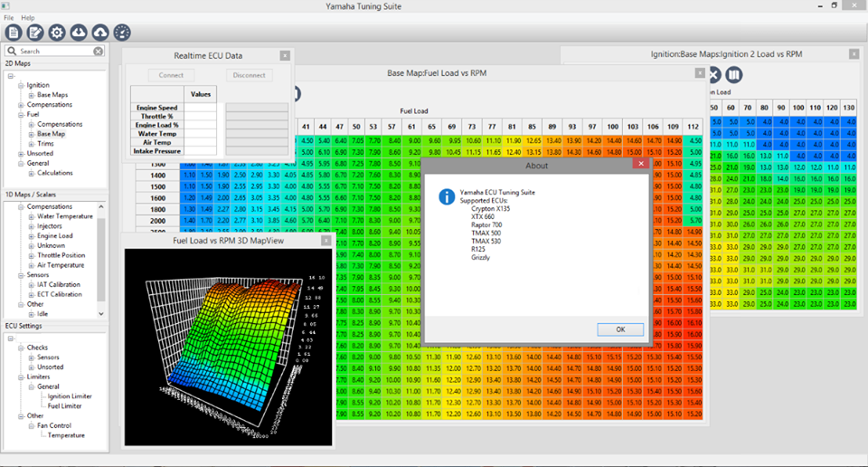Expand Base Maps under Ignition
This screenshot has width=868, height=467.
pyautogui.click(x=32, y=95)
